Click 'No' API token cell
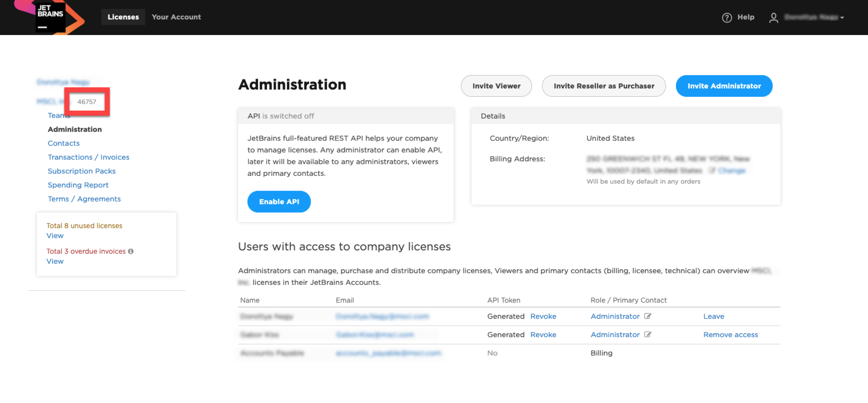 492,353
